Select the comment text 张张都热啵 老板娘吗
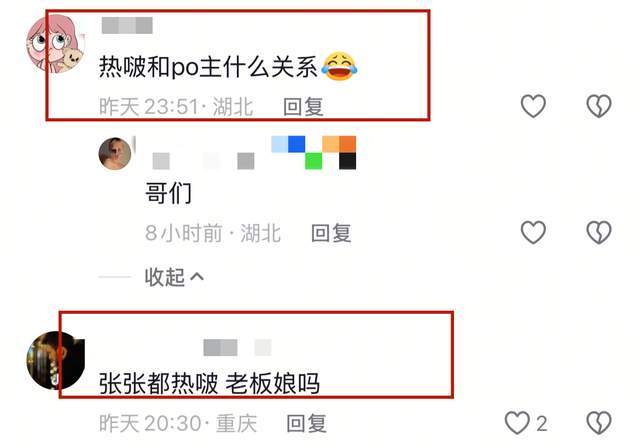640x448 pixels. pos(209,384)
